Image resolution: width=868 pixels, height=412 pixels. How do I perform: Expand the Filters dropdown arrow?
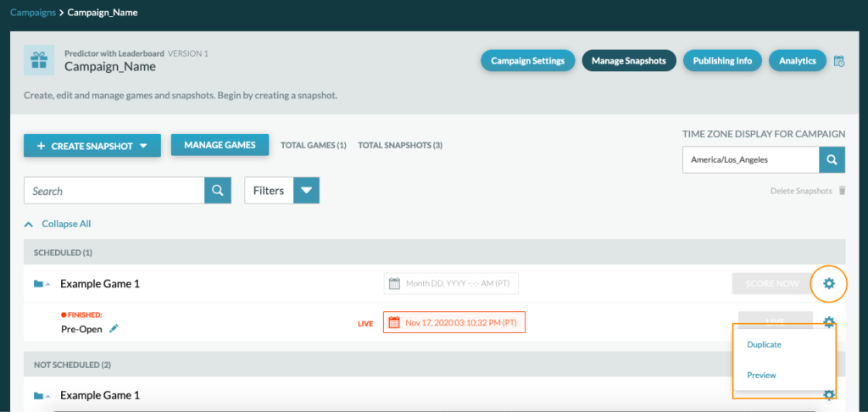[x=306, y=191]
